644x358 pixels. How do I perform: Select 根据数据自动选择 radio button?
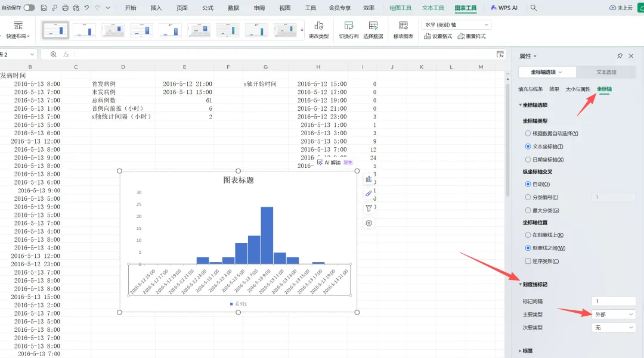click(528, 133)
